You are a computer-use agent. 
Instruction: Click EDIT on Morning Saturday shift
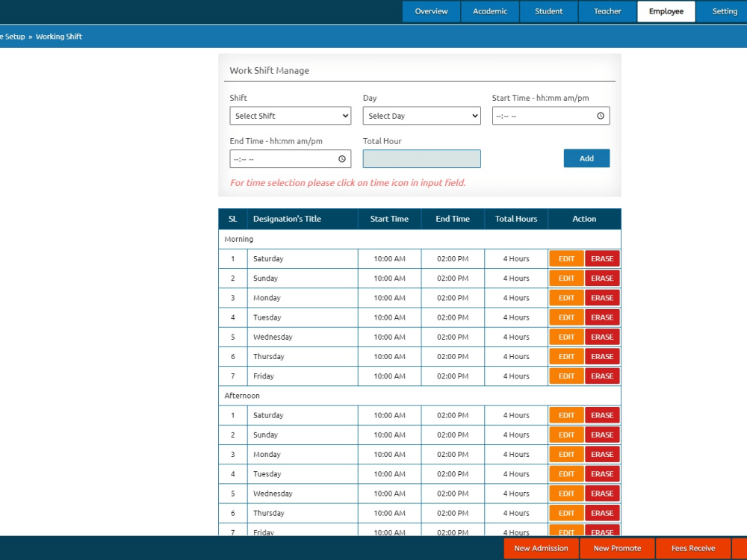(x=565, y=258)
